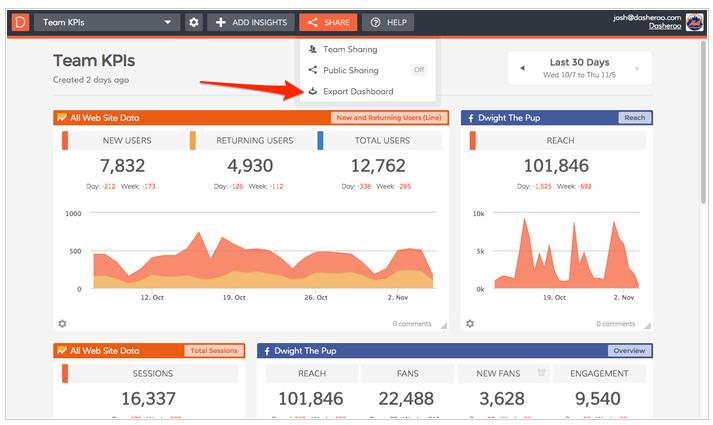
Task: Open settings gear on Dwight The Pup reach widget
Action: tap(470, 324)
